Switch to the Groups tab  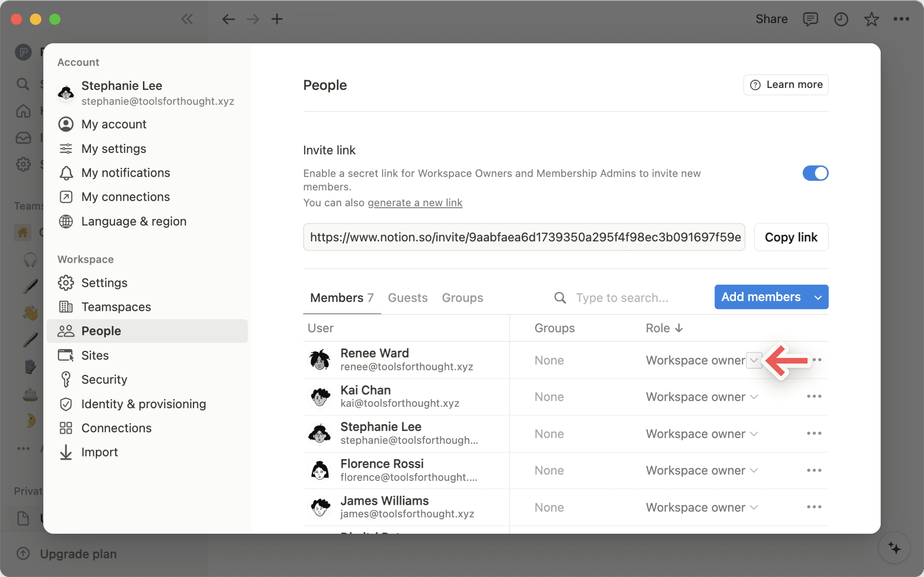(462, 298)
